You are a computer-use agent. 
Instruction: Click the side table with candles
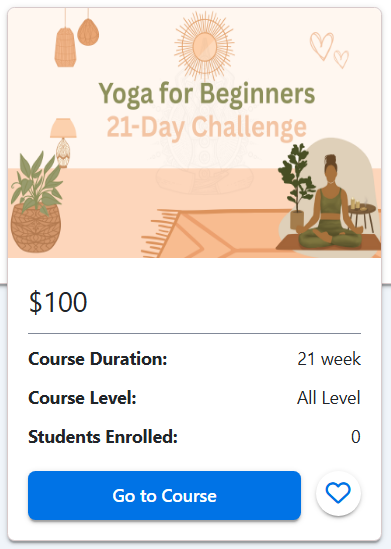click(x=363, y=215)
